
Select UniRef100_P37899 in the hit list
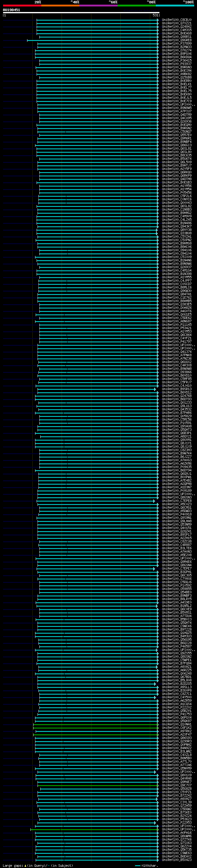click(176, 44)
